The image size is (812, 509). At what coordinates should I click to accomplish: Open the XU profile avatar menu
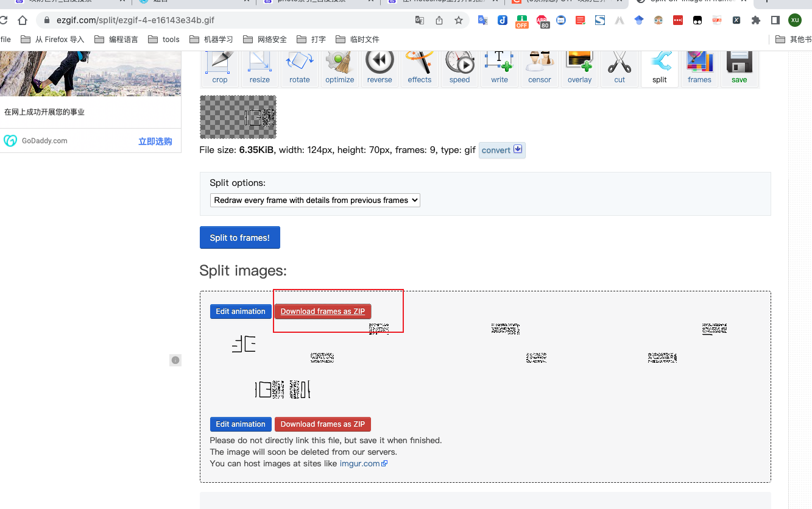click(x=795, y=20)
